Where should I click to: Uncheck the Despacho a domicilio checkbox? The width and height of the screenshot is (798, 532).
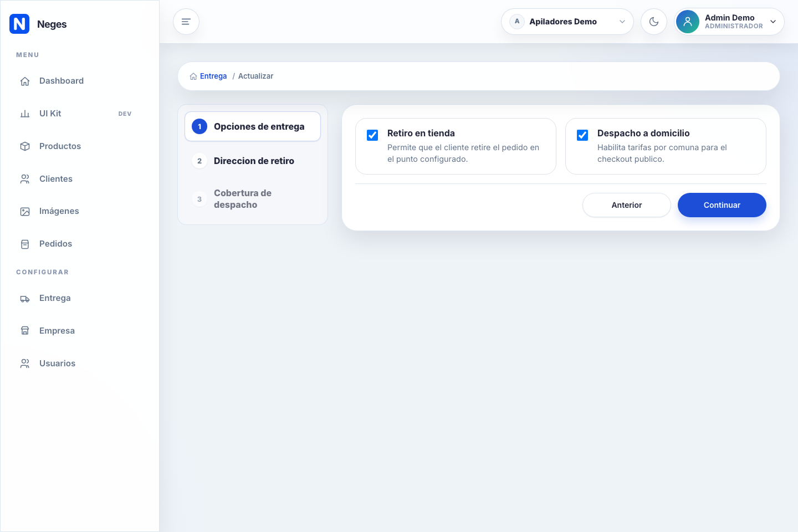582,135
